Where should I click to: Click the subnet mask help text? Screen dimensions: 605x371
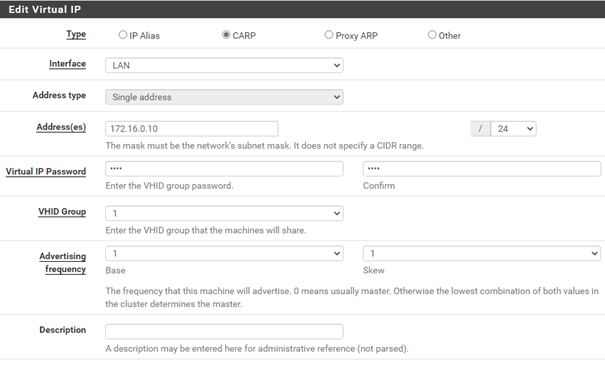click(265, 146)
